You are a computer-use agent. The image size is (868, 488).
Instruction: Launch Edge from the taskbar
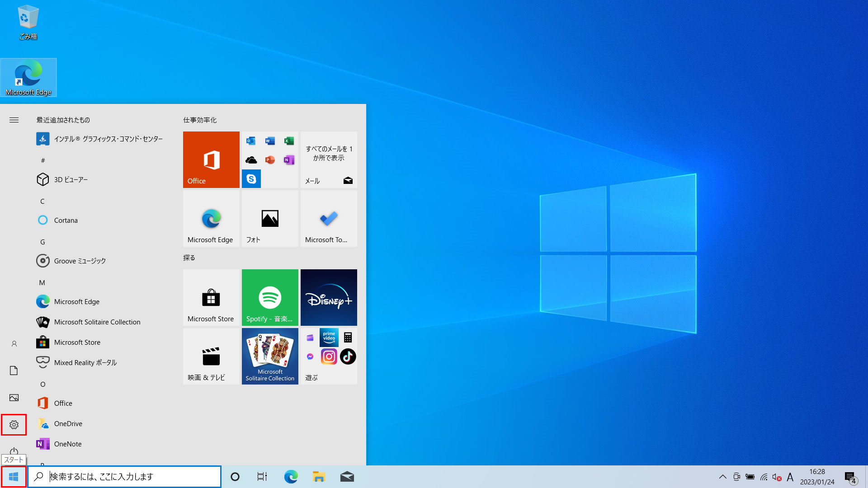pos(291,477)
